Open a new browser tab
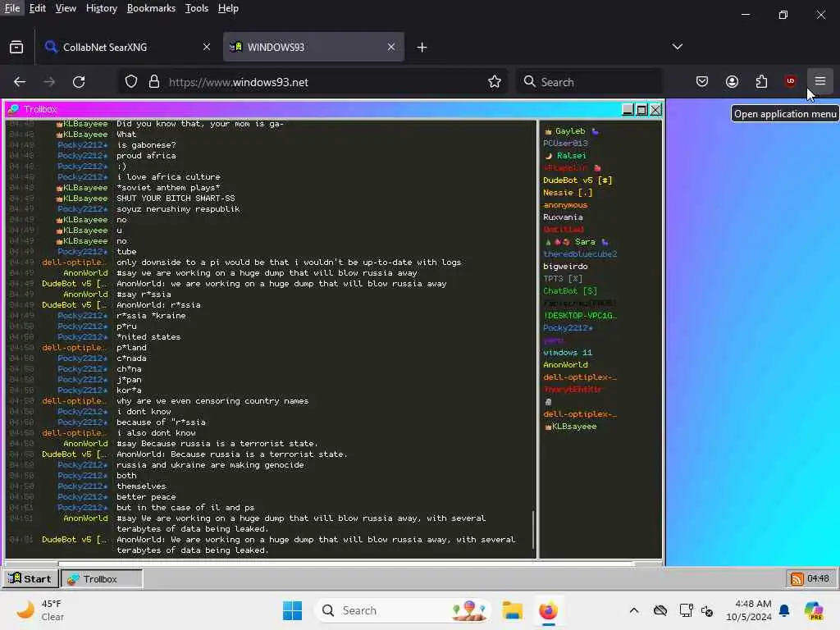This screenshot has height=630, width=840. point(422,47)
